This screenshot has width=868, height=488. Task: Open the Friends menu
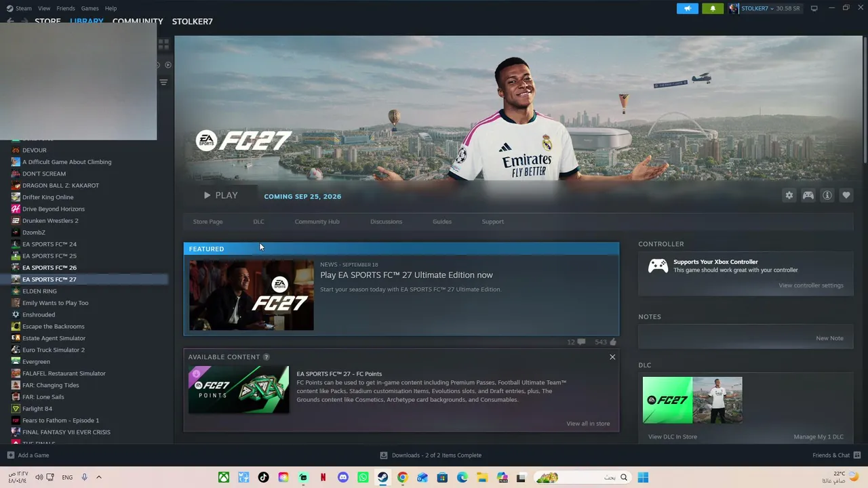pos(66,8)
